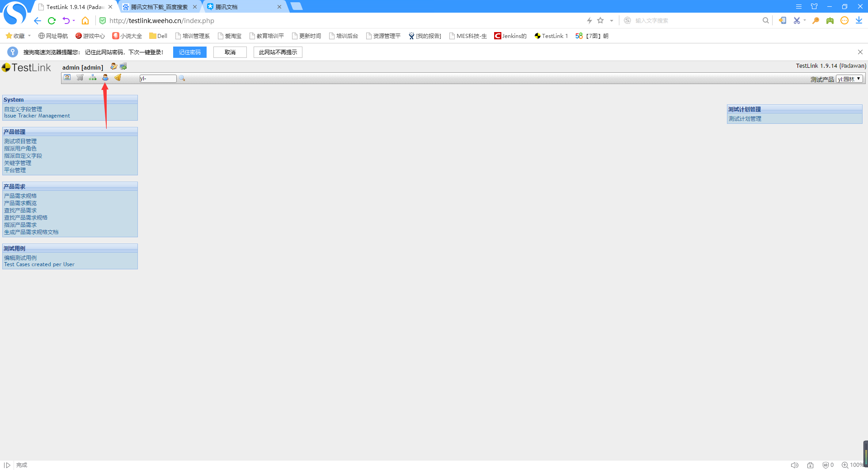Click the speaker mute icon in status bar

click(794, 465)
